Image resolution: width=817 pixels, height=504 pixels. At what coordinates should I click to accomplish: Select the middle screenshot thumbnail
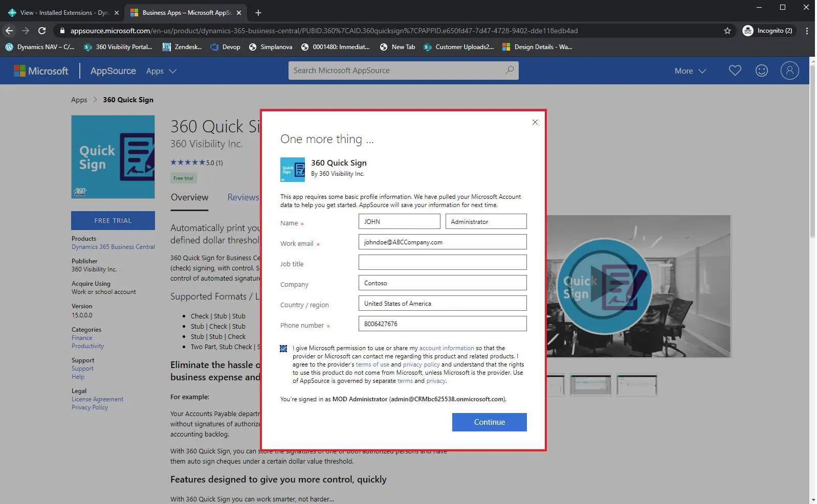click(x=590, y=385)
